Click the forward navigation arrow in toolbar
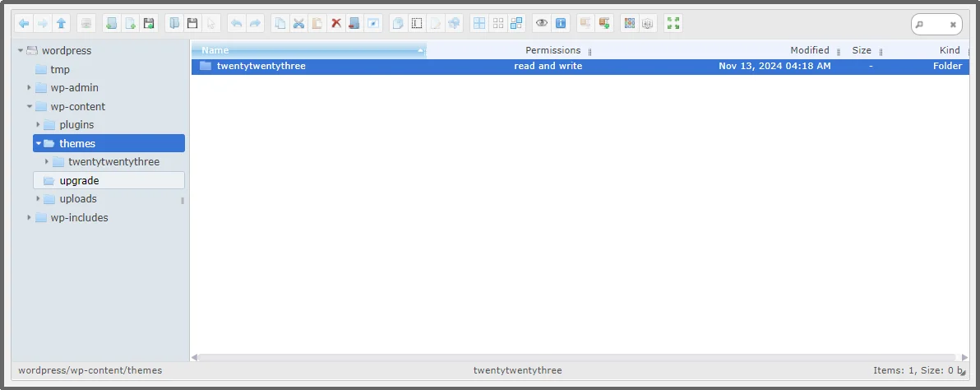Screen dimensions: 980x390 click(x=43, y=24)
